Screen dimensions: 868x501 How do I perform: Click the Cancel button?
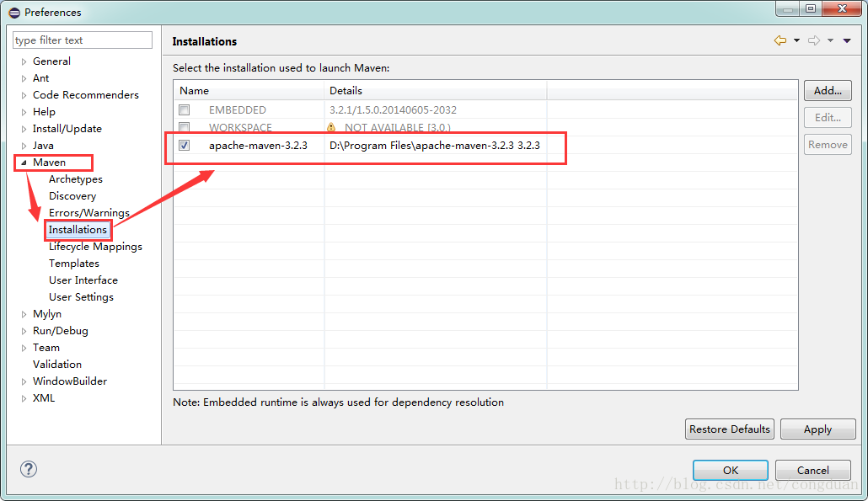(812, 470)
